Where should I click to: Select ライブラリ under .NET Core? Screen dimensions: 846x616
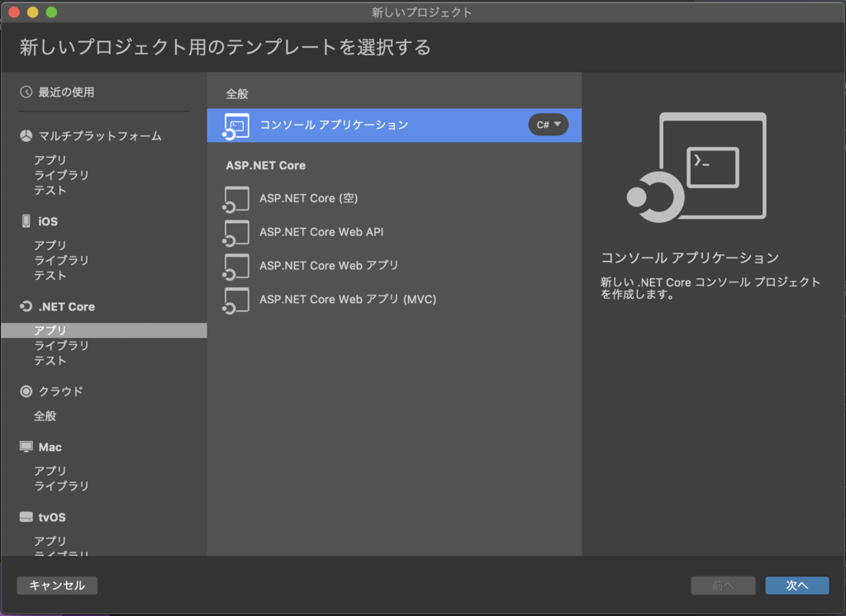coord(56,345)
